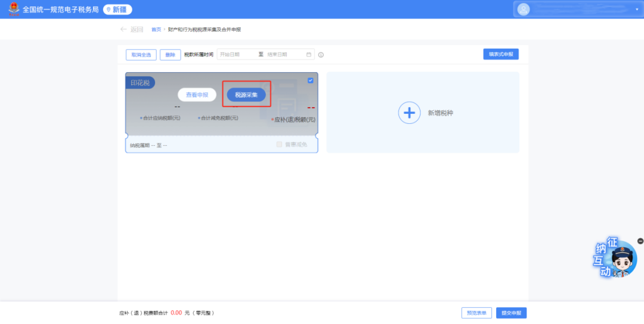
Task: Click the 税源采集 button
Action: [246, 95]
